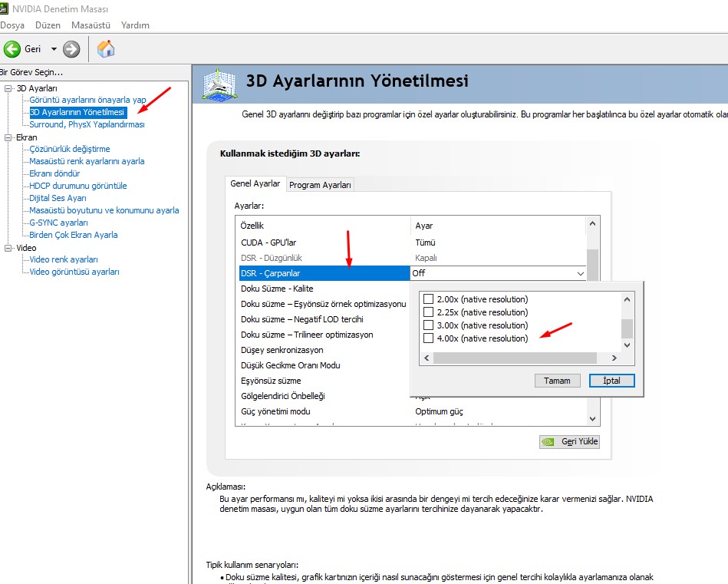The width and height of the screenshot is (728, 584).
Task: Open Görüntü ayarlarını önayarla yap
Action: [87, 100]
